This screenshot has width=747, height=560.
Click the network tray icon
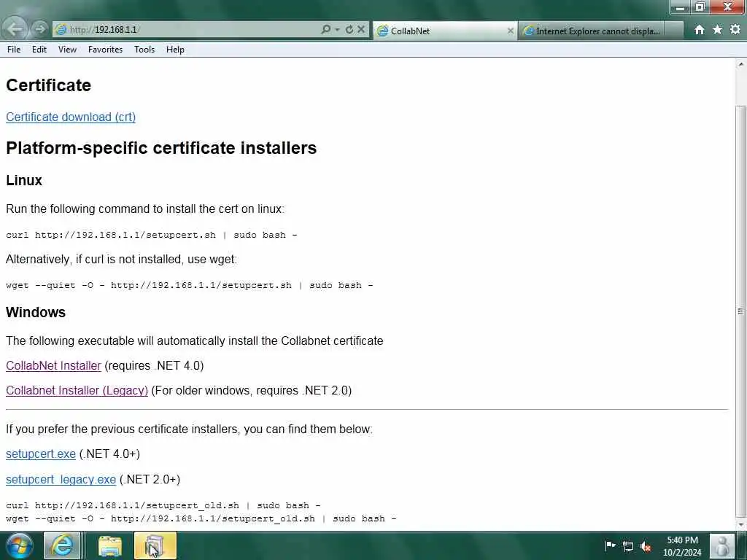(628, 546)
